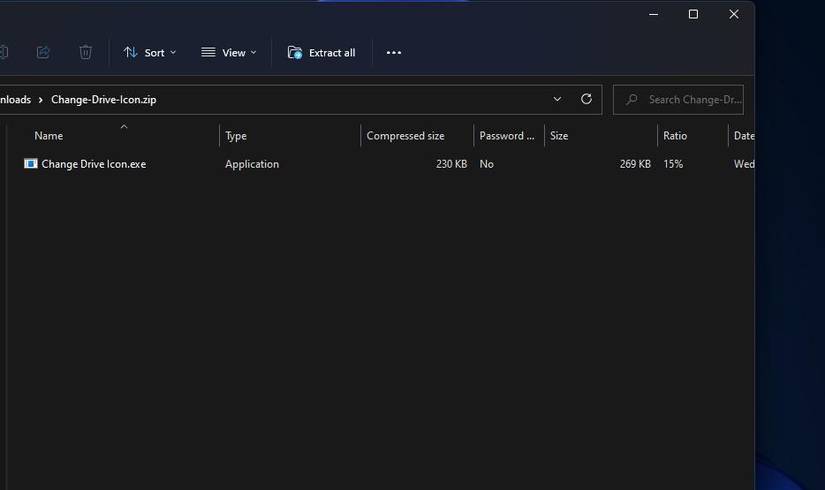Image resolution: width=825 pixels, height=490 pixels.
Task: Click the 230 KB compressed size cell
Action: [451, 164]
